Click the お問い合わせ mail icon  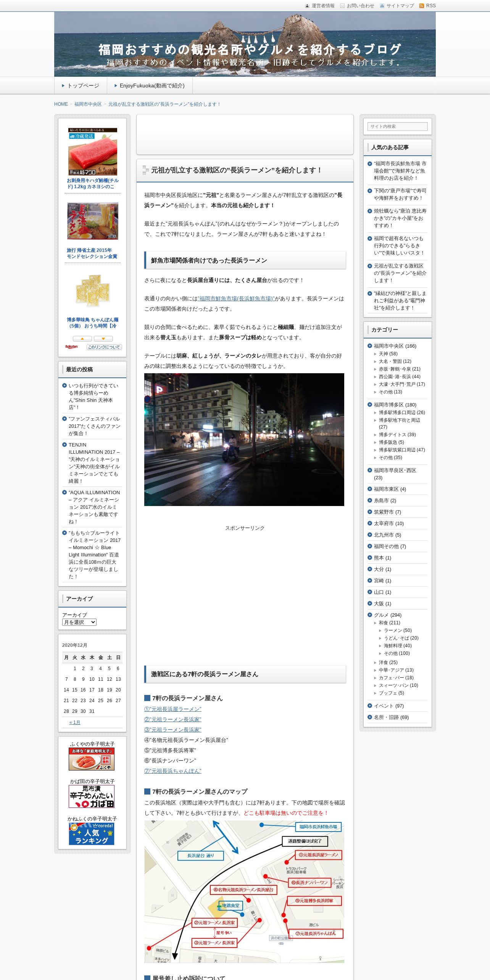point(342,6)
